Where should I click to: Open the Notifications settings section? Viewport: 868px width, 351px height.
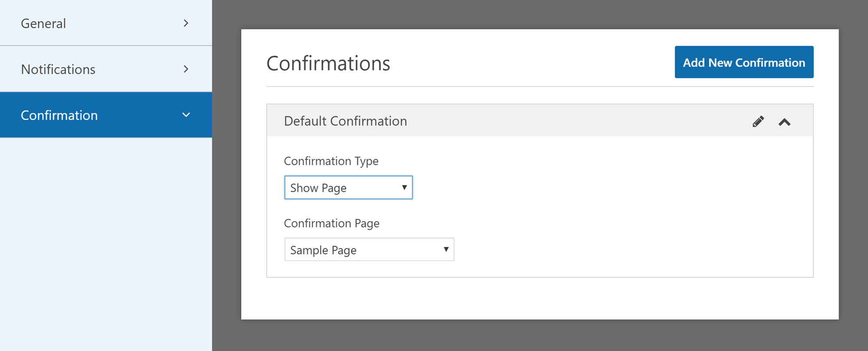click(x=106, y=69)
